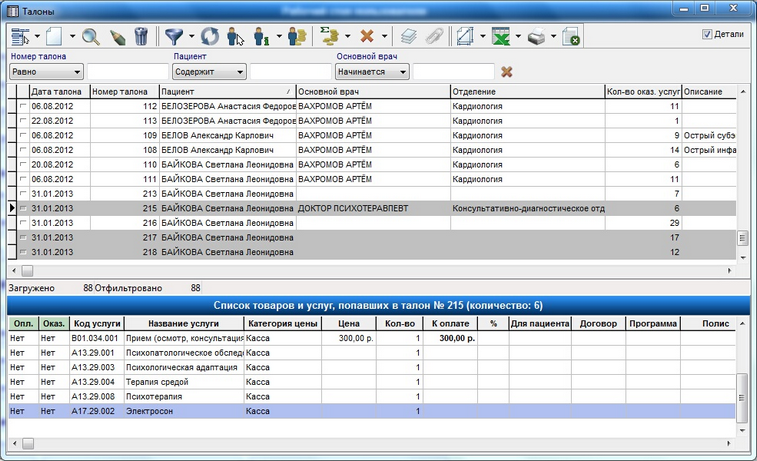
Task: Sort by Основной врач column header
Action: (373, 91)
